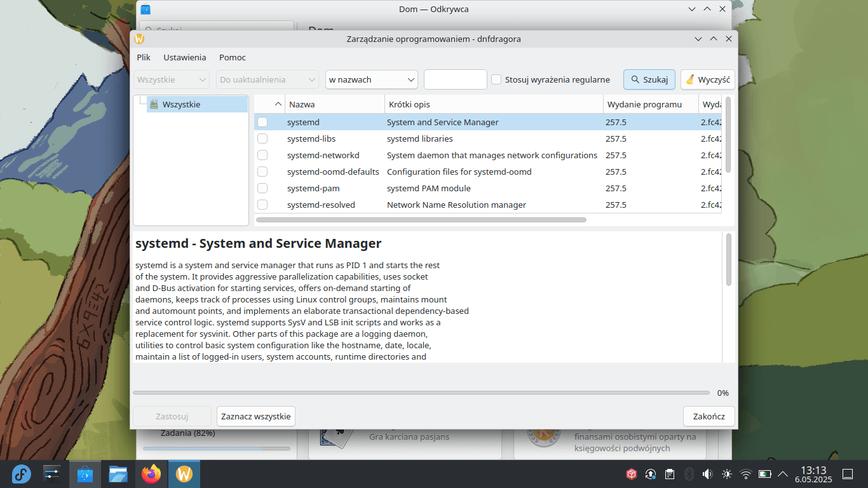Tick the systemd-networkd package checkbox
The width and height of the screenshot is (868, 488).
pos(262,155)
